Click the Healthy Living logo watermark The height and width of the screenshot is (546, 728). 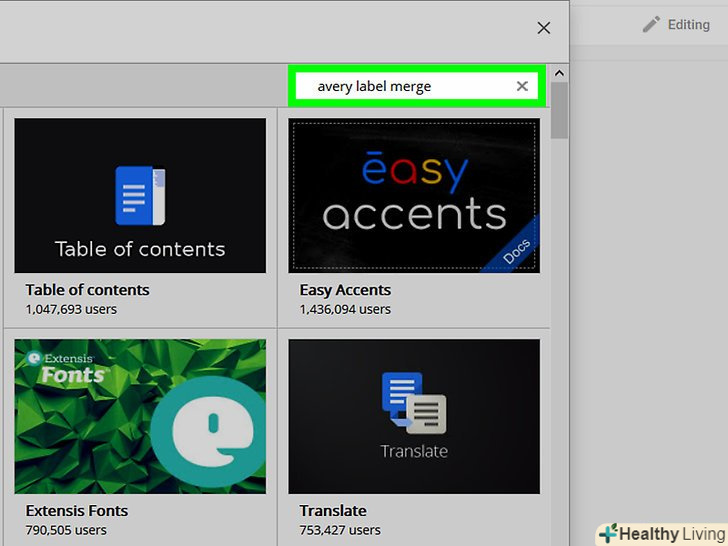[x=660, y=533]
